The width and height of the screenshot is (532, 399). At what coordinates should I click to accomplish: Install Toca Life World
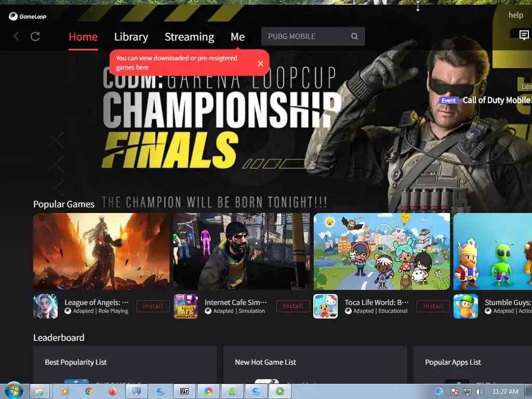click(x=433, y=306)
